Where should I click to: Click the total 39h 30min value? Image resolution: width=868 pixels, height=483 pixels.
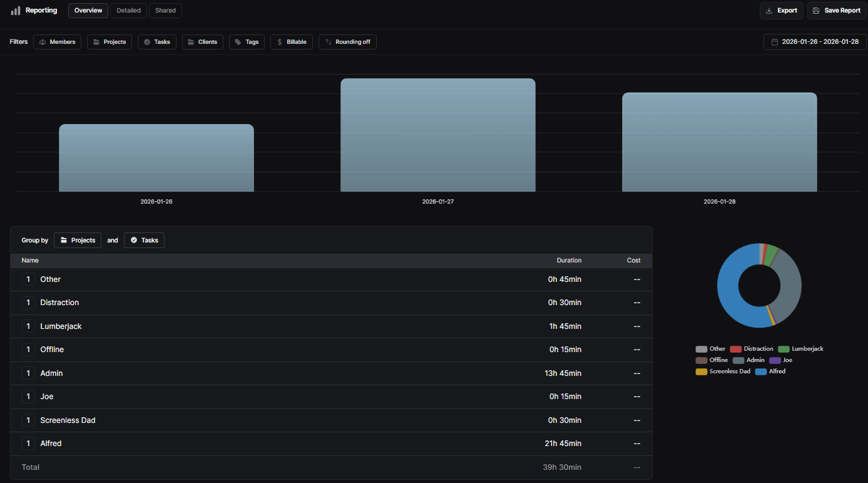562,467
